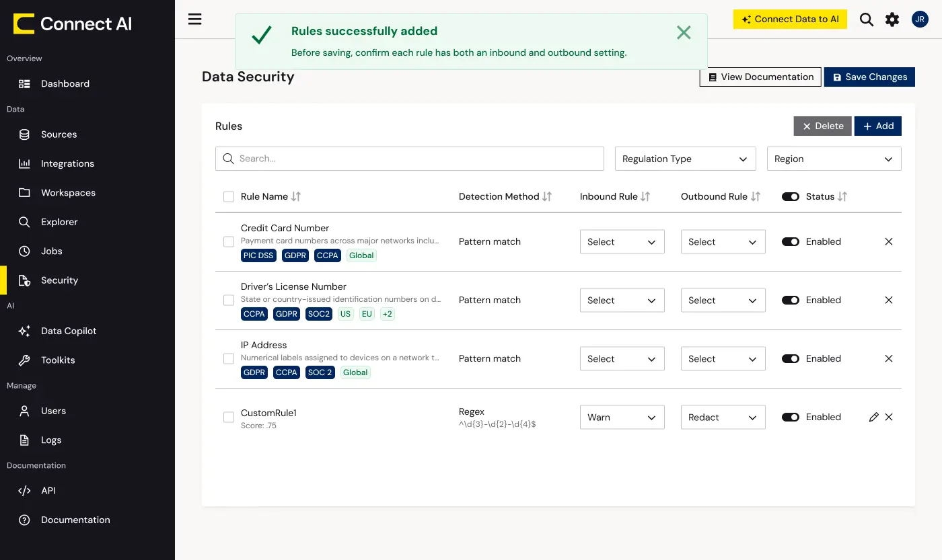The image size is (942, 560).
Task: Click View Documentation button
Action: [760, 77]
